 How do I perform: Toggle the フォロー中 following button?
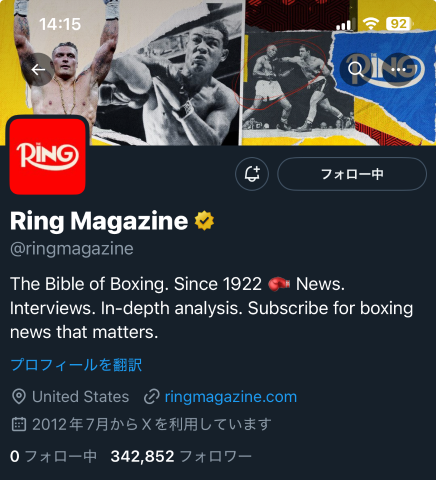pyautogui.click(x=352, y=174)
